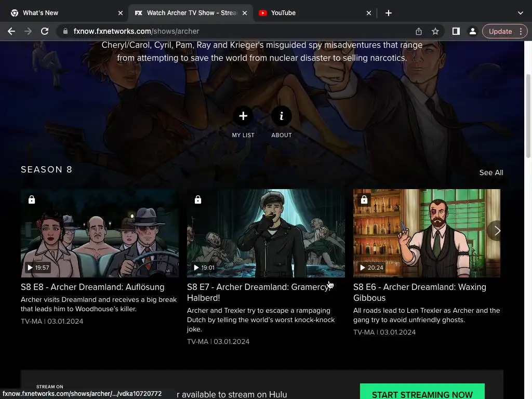
Task: Open the S8 E8 Auflösung episode thumbnail
Action: coord(100,233)
